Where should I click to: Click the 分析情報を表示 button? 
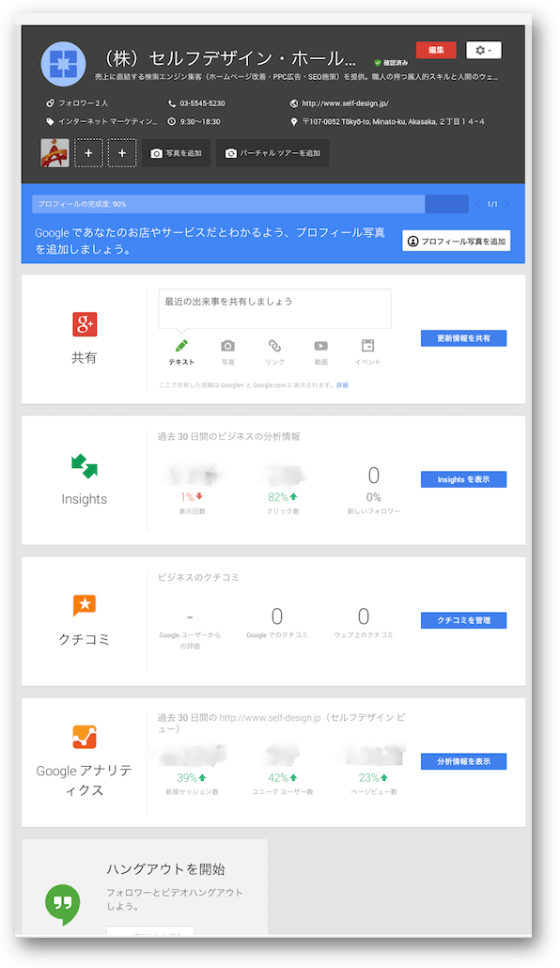pyautogui.click(x=463, y=761)
